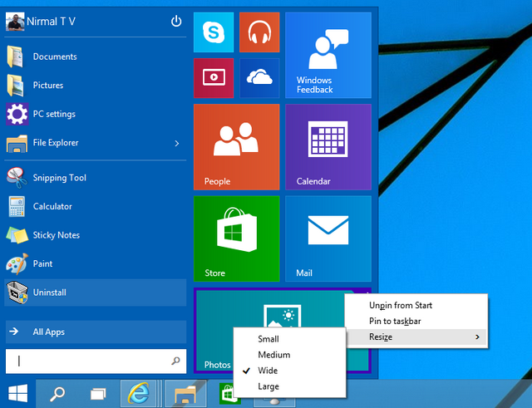Open PC settings gear icon

tap(17, 114)
